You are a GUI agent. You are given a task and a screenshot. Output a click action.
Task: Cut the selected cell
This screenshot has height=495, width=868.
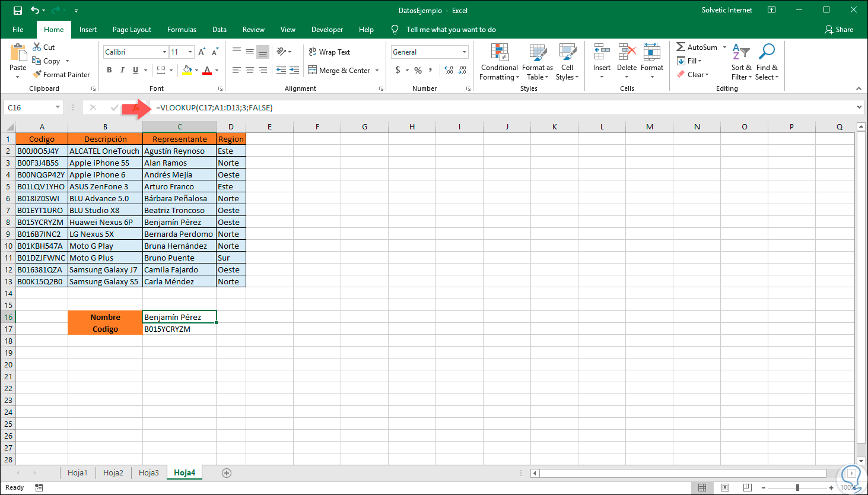tap(44, 47)
